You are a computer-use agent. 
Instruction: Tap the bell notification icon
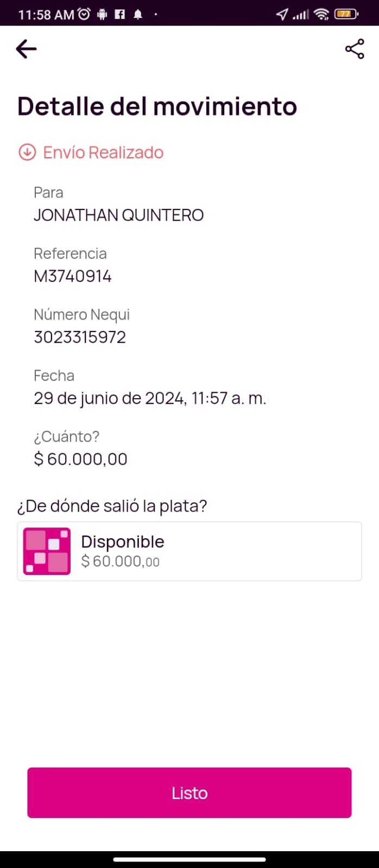pyautogui.click(x=138, y=14)
